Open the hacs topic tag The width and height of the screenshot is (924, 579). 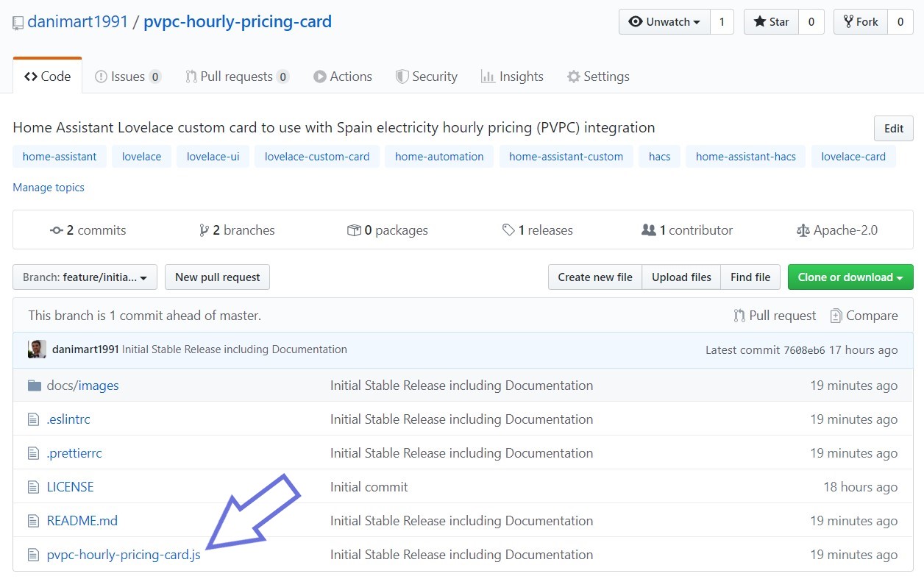click(x=659, y=156)
